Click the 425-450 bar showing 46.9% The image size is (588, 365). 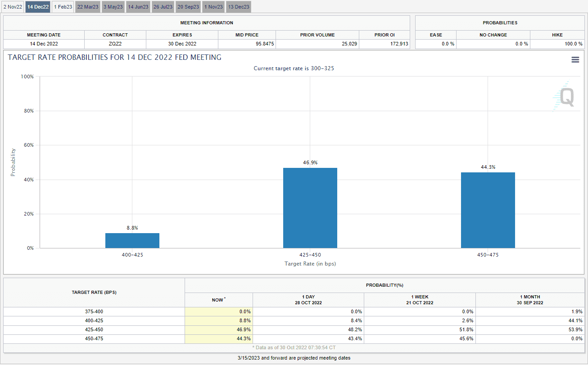click(310, 208)
